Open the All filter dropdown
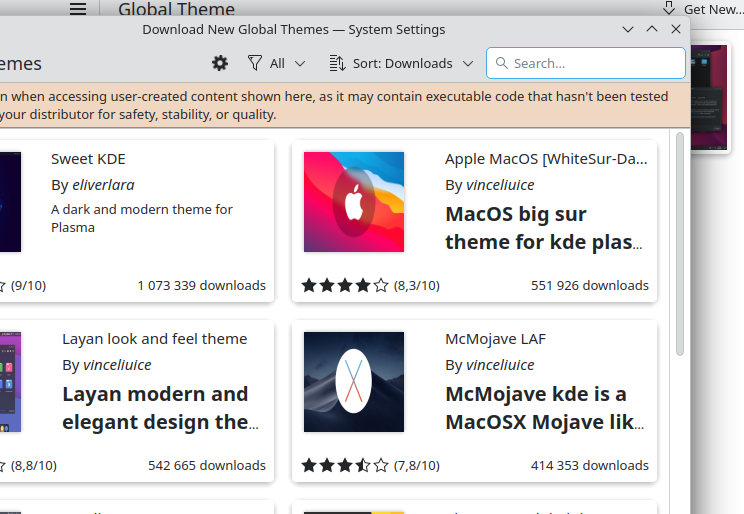This screenshot has height=514, width=744. pyautogui.click(x=276, y=63)
